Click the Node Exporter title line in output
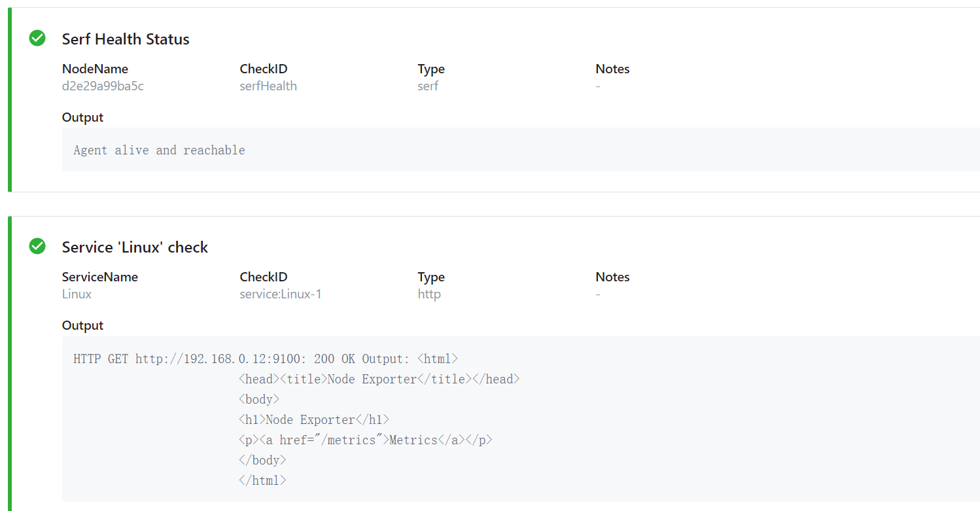 379,379
